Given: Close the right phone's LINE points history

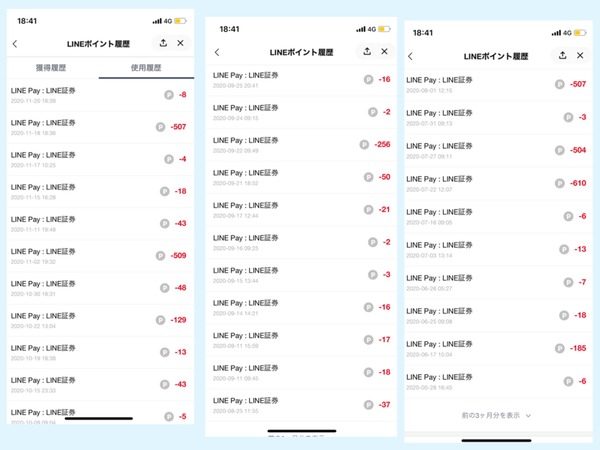Looking at the screenshot, I should 580,55.
